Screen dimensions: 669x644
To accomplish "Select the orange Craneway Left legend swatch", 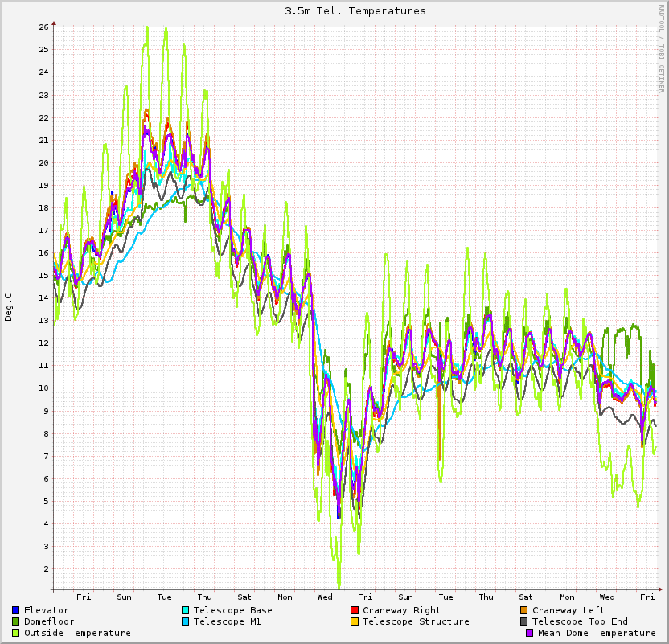I will click(x=523, y=610).
